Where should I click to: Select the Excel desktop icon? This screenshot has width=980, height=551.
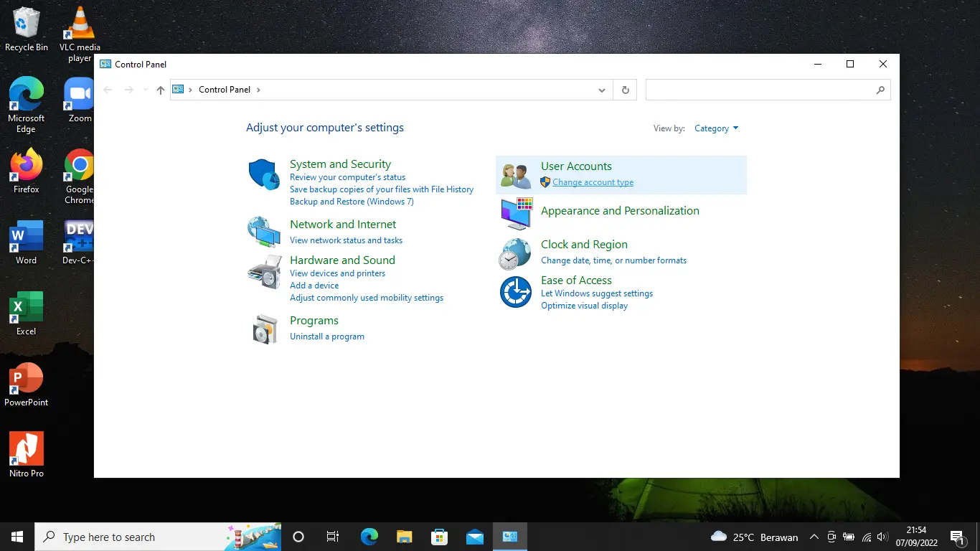pyautogui.click(x=27, y=314)
